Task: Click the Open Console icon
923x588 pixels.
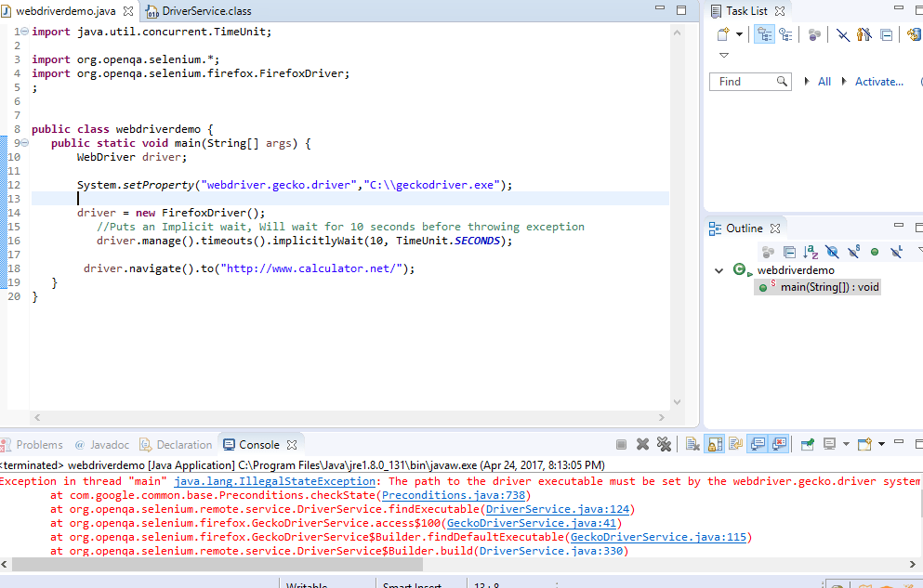Action: [x=864, y=445]
